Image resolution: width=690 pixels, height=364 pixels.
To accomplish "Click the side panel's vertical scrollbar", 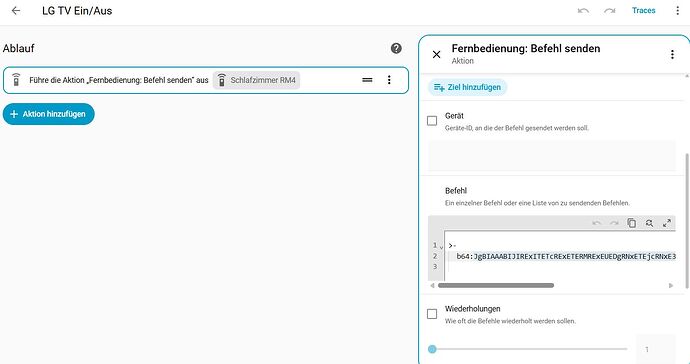I will (x=686, y=221).
